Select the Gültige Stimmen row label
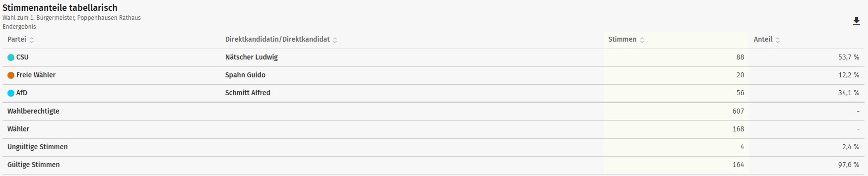 (33, 165)
